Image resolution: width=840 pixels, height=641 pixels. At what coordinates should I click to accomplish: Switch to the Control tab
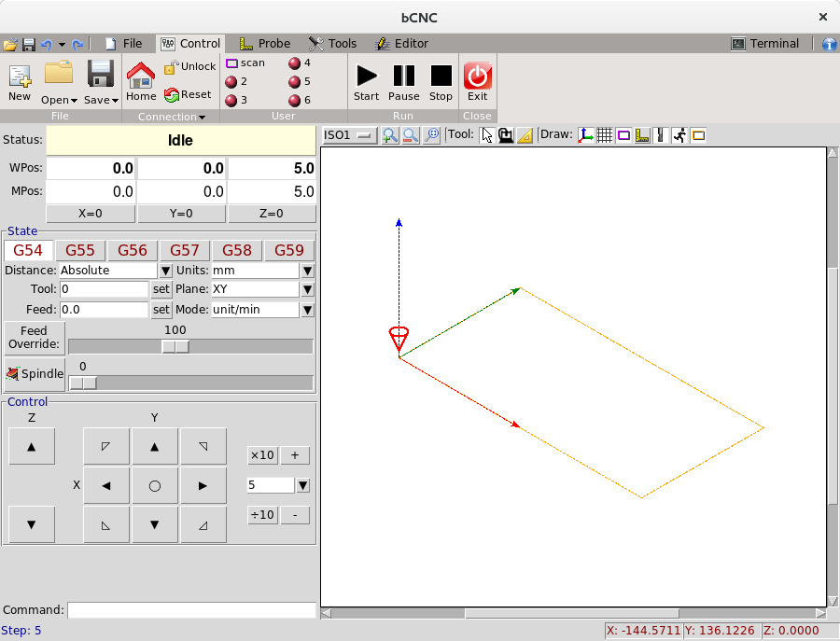tap(190, 44)
